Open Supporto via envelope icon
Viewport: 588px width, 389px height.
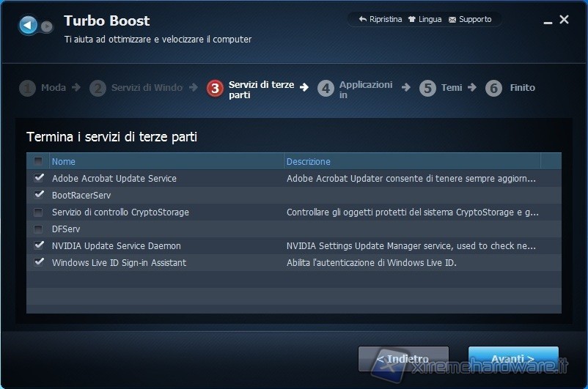pyautogui.click(x=452, y=20)
